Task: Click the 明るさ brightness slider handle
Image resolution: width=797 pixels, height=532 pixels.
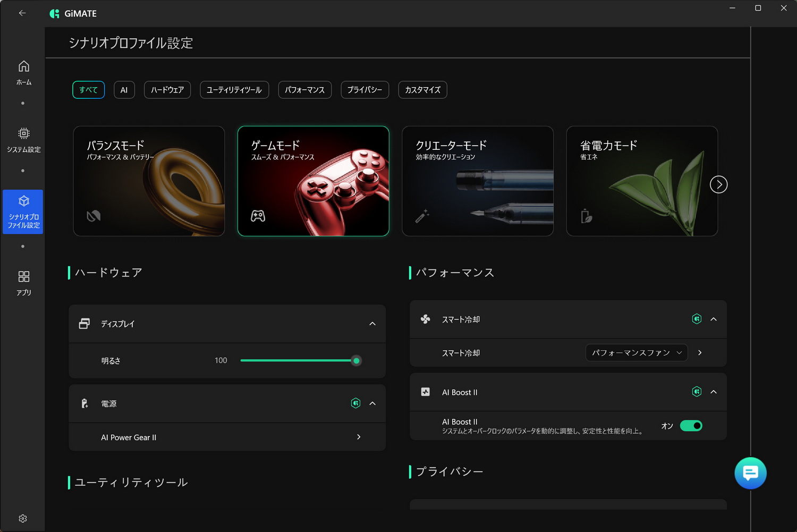Action: [356, 360]
